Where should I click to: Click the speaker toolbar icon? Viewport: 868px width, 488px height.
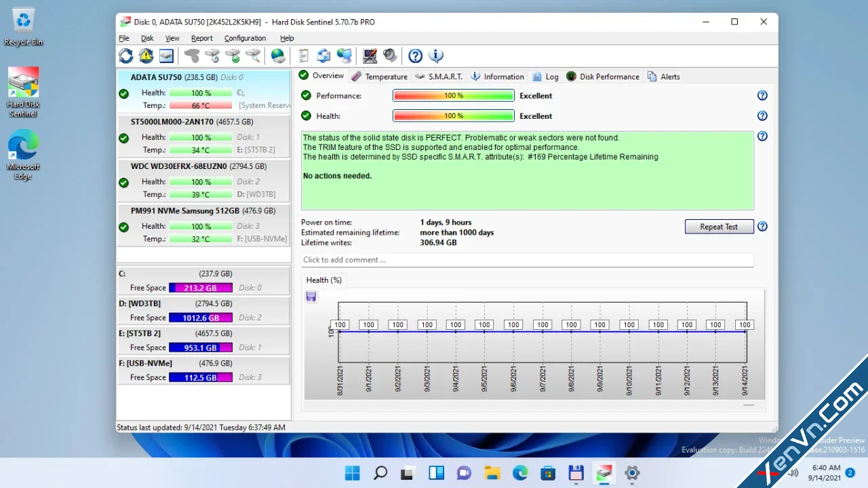tap(390, 56)
